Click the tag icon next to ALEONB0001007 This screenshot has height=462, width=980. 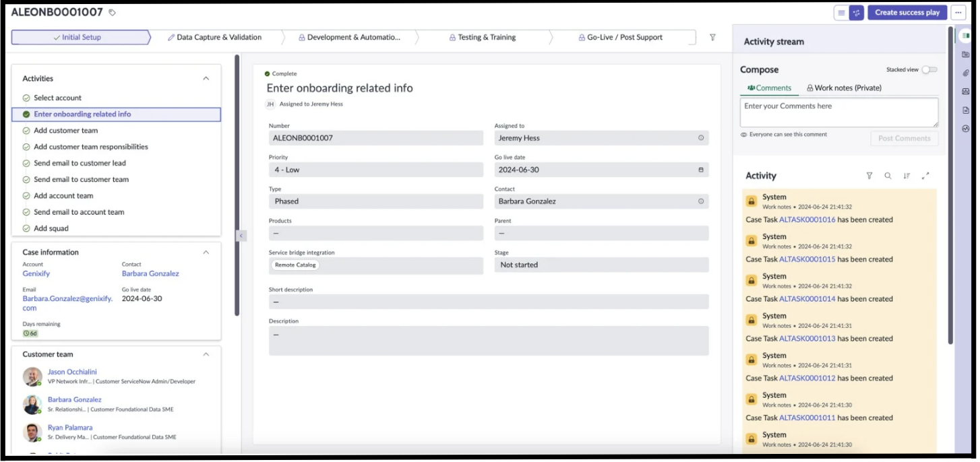pos(113,11)
